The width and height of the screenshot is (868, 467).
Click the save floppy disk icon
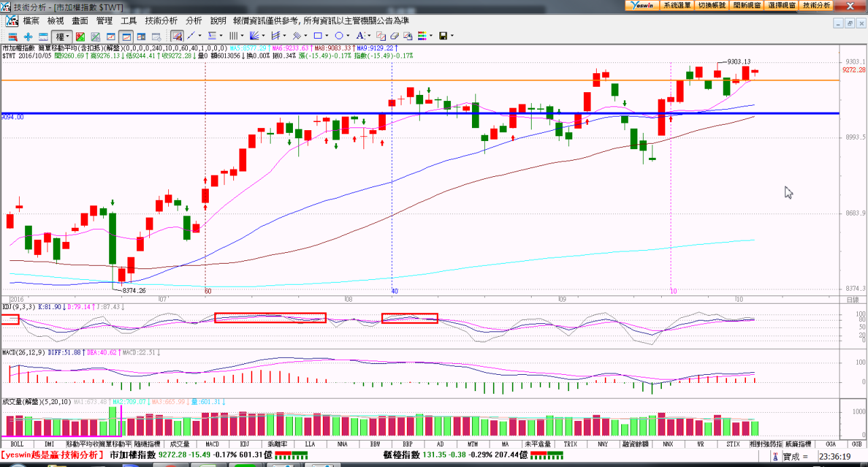[x=443, y=36]
